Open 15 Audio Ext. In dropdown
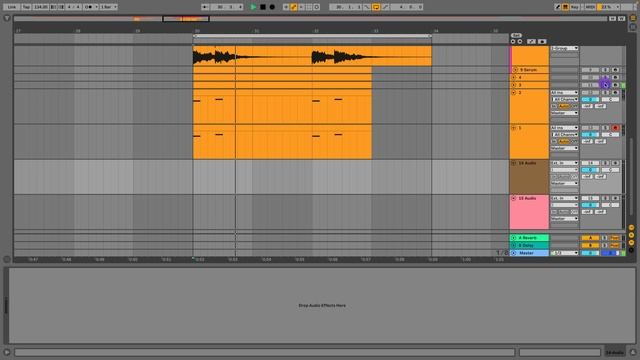The height and width of the screenshot is (360, 640). [564, 198]
